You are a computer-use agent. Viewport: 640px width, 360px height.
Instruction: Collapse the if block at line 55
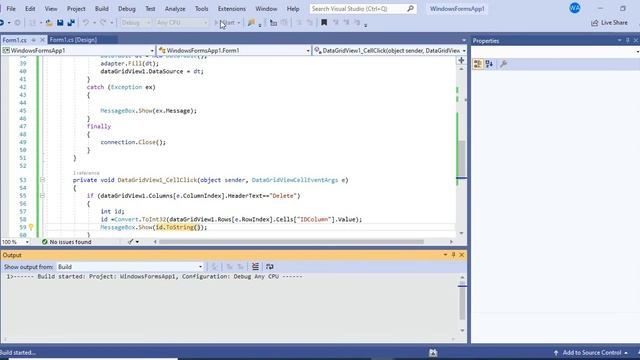pos(42,196)
